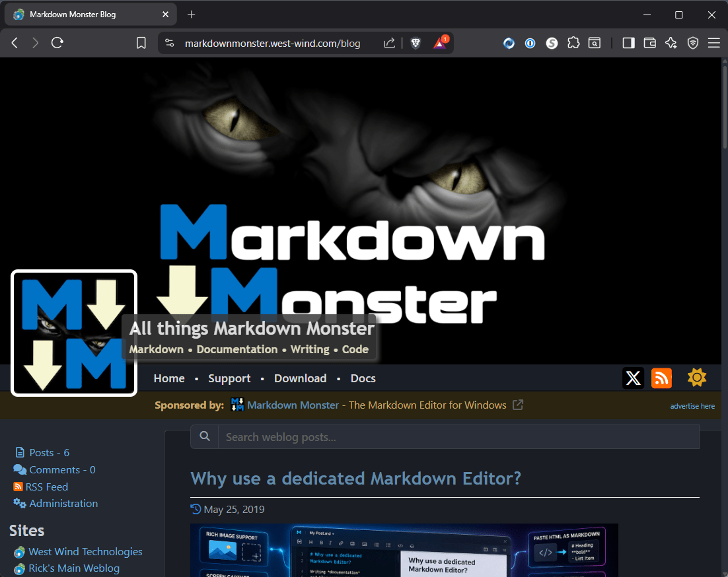Close the Markdown Monster Blog tab
The width and height of the screenshot is (728, 577).
[x=165, y=15]
